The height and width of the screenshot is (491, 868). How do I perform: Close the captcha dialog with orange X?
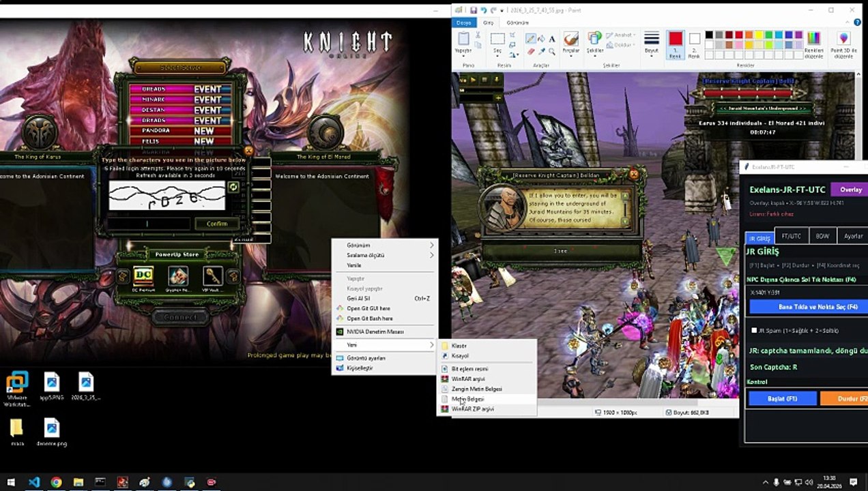[x=248, y=151]
